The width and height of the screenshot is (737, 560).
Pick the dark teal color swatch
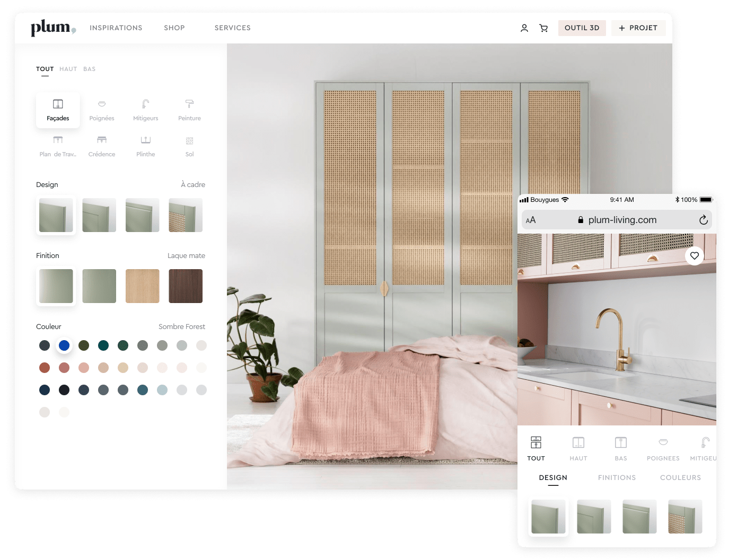click(x=103, y=345)
